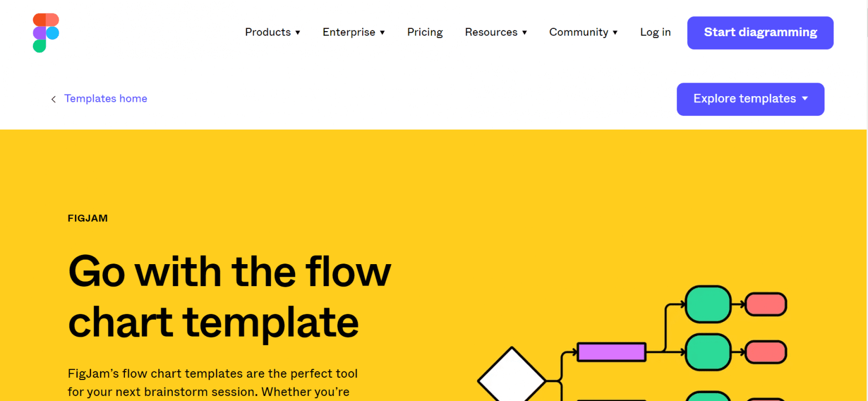Screen dimensions: 868x401
Task: Select the purple rectangle in the flowchart illustration
Action: (611, 351)
